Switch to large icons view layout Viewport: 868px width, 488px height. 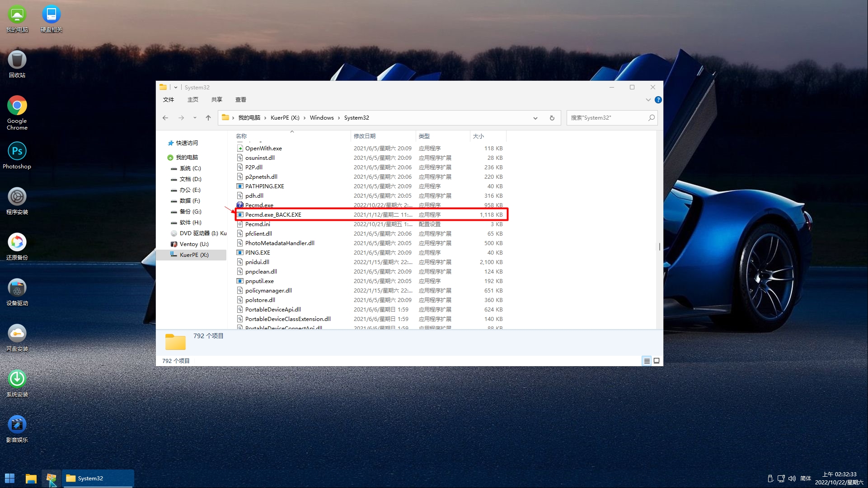[x=657, y=361]
